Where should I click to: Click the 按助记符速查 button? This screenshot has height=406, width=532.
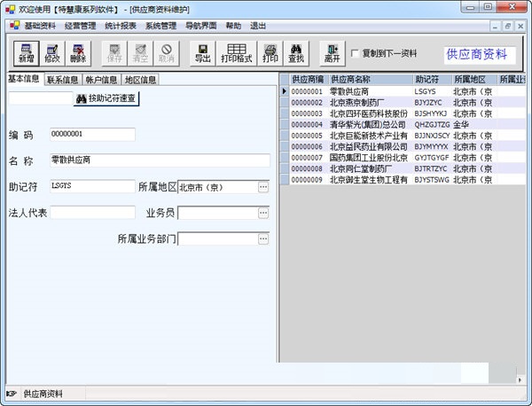[x=106, y=98]
